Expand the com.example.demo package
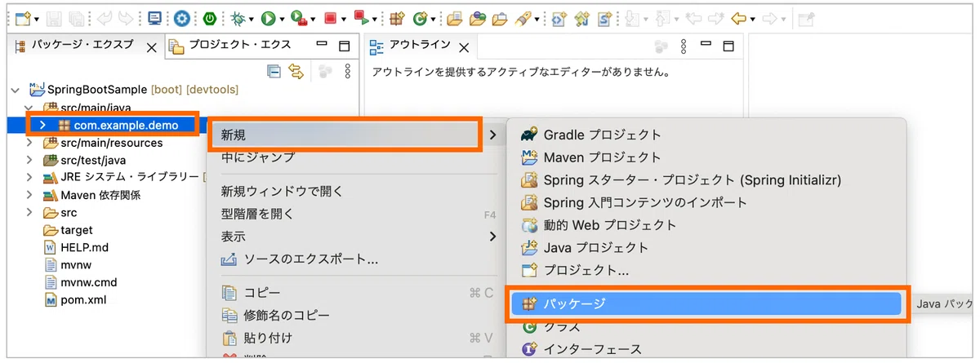The width and height of the screenshot is (980, 363). pyautogui.click(x=42, y=125)
